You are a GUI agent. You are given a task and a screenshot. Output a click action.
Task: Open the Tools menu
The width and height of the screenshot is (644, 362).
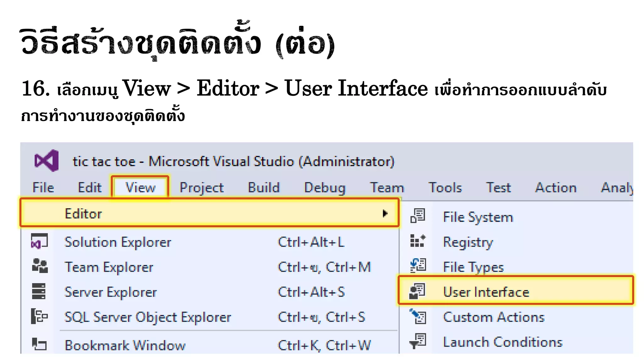(445, 188)
